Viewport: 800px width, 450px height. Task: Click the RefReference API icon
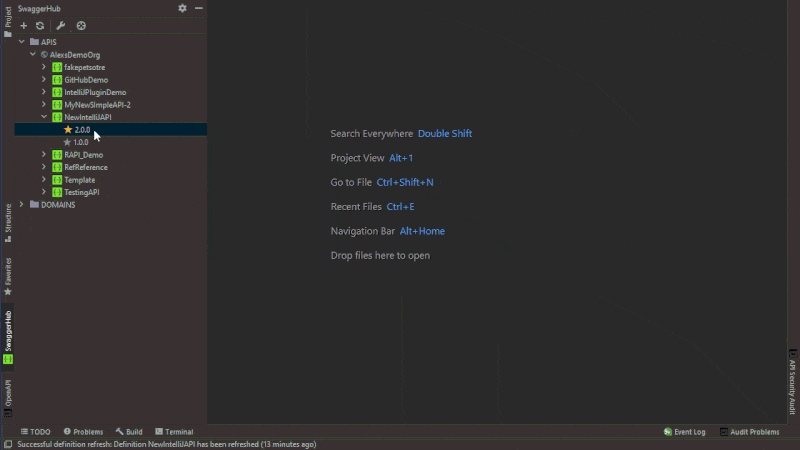[x=57, y=167]
